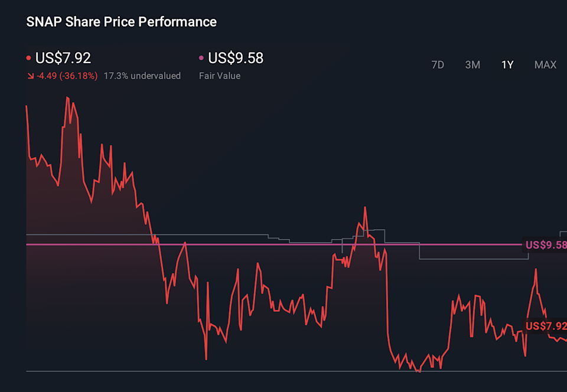The width and height of the screenshot is (567, 392).
Task: Select the Fair Value label
Action: [x=220, y=76]
